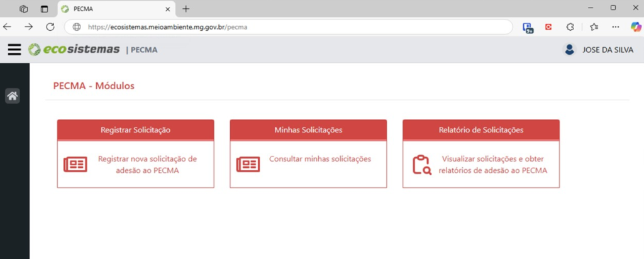This screenshot has width=644, height=259.
Task: Click the site info globe icon
Action: [76, 28]
